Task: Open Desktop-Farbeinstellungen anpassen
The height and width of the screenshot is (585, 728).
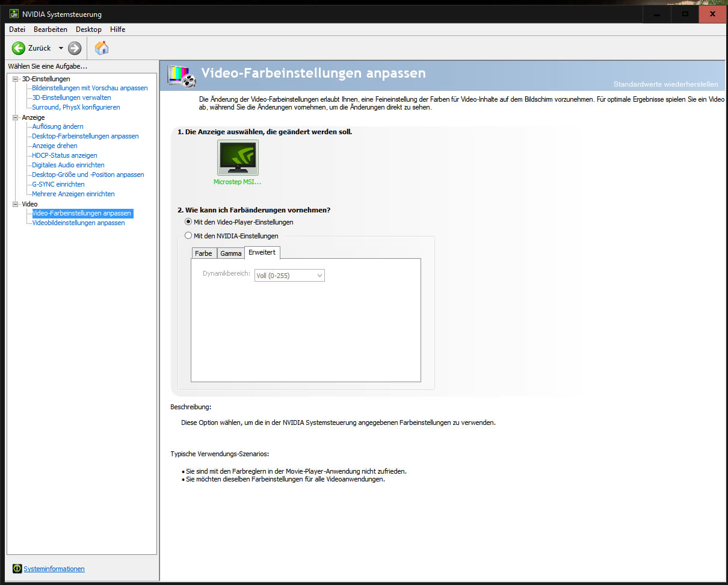Action: point(85,136)
